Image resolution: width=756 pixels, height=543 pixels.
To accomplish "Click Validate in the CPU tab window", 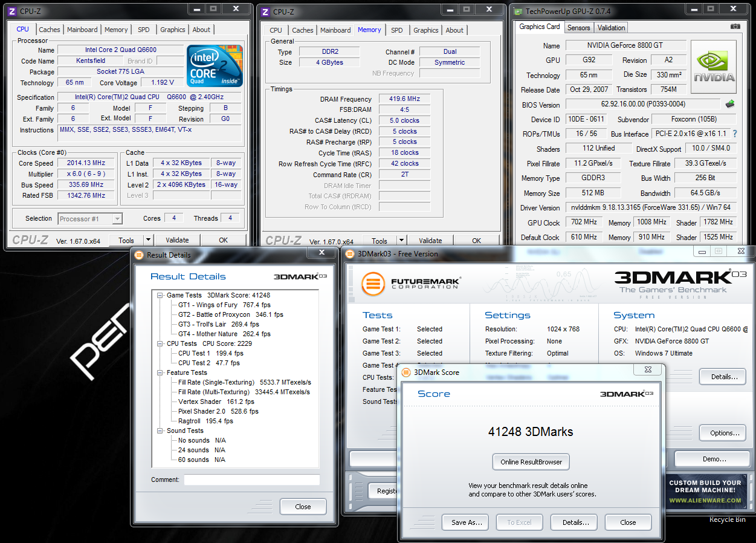I will coord(177,240).
